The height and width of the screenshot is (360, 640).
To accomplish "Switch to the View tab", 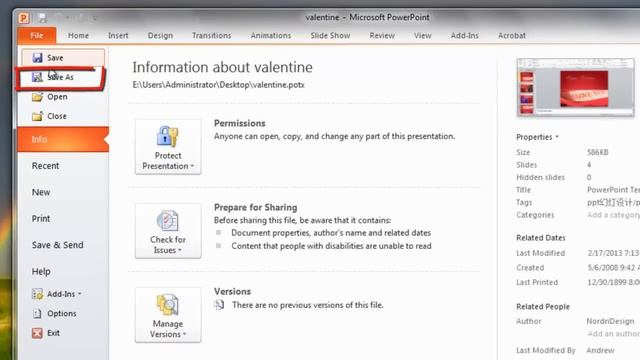I will (422, 36).
